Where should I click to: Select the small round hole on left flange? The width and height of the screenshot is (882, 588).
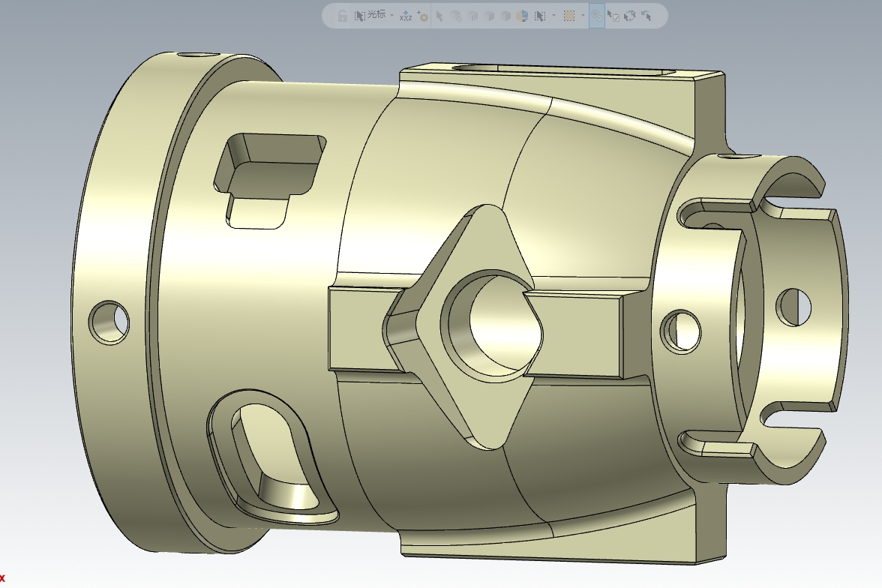[109, 322]
